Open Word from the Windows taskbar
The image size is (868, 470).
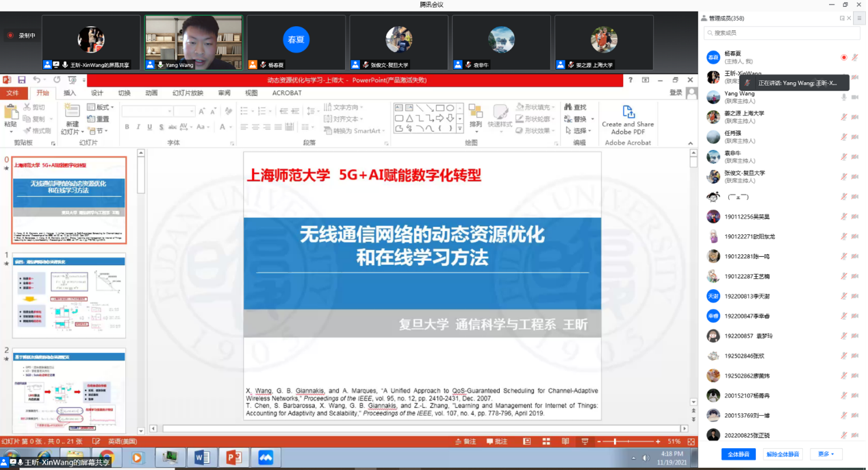(x=203, y=457)
